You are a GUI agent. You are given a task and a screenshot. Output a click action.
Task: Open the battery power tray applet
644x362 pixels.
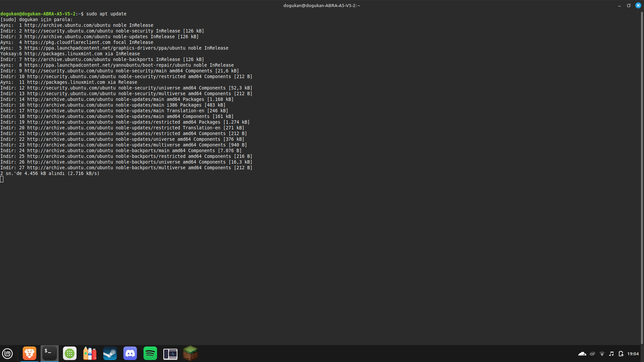click(x=621, y=354)
